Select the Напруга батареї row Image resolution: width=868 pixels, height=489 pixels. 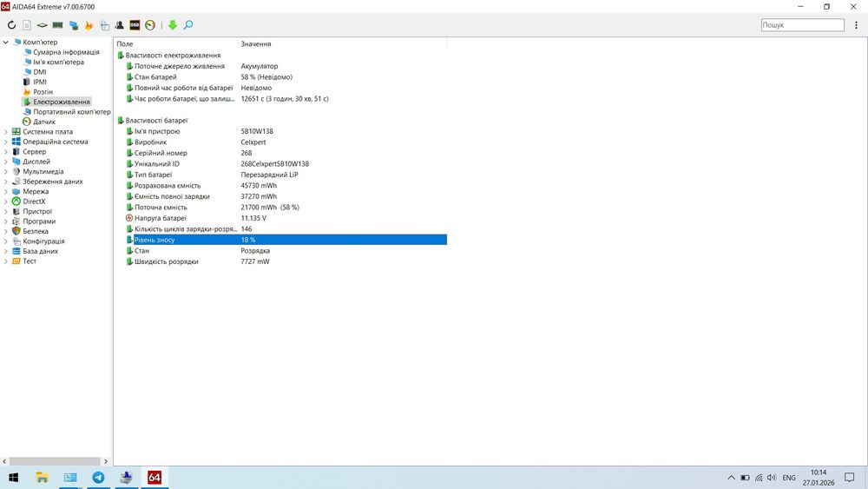(x=281, y=218)
